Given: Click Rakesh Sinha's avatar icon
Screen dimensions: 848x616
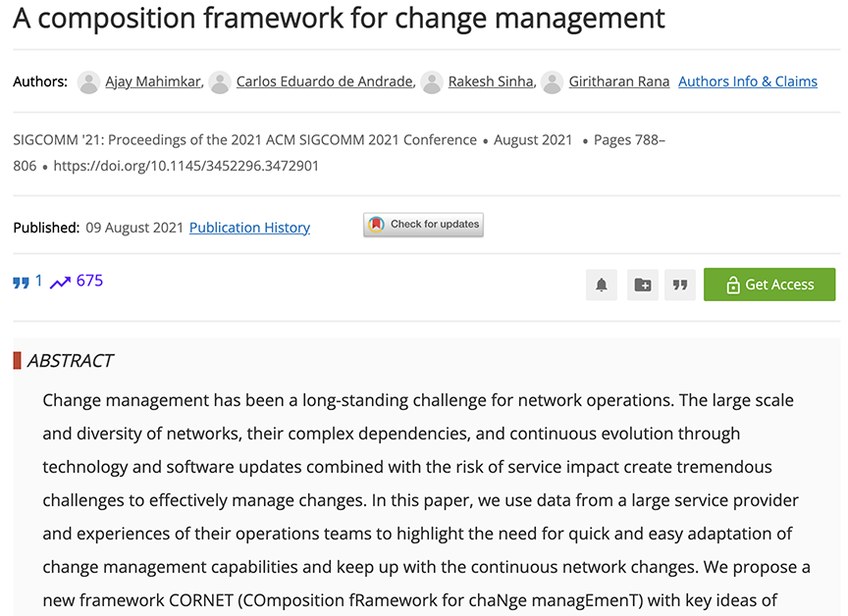Looking at the screenshot, I should click(x=432, y=82).
